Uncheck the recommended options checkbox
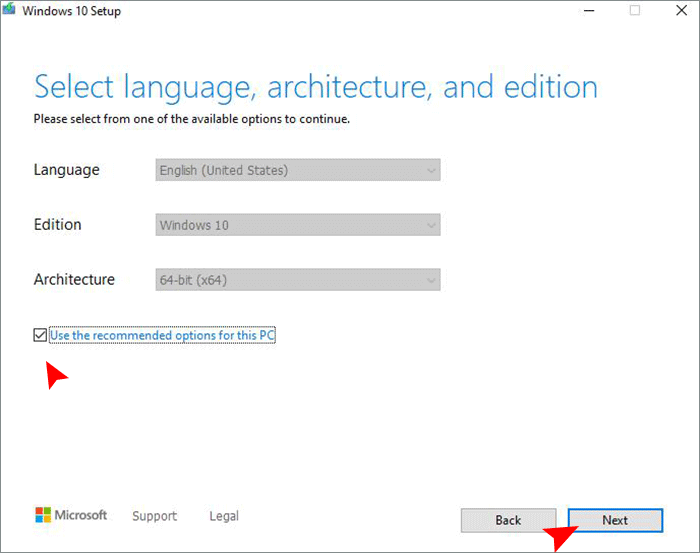This screenshot has height=553, width=700. (x=40, y=335)
